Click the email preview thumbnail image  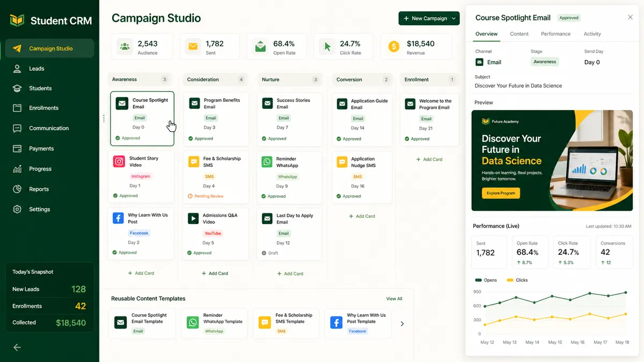(x=552, y=160)
